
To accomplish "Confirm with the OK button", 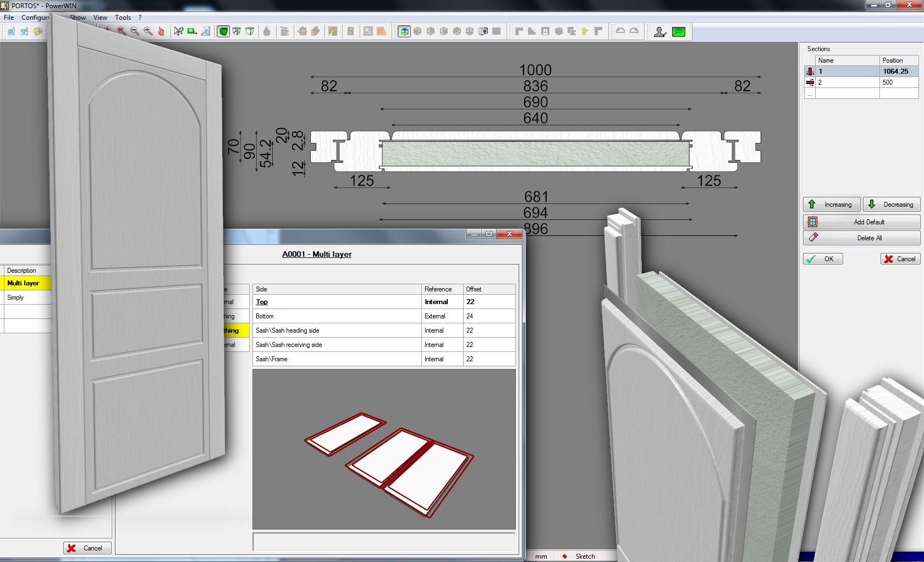I will click(x=823, y=259).
